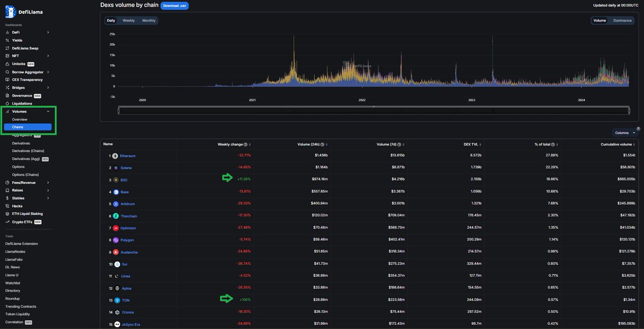Image resolution: width=644 pixels, height=329 pixels.
Task: Switch chart to Weekly view
Action: 128,20
